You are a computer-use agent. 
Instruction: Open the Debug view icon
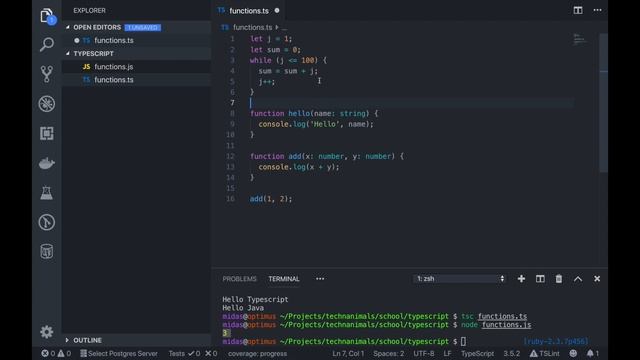click(x=47, y=104)
